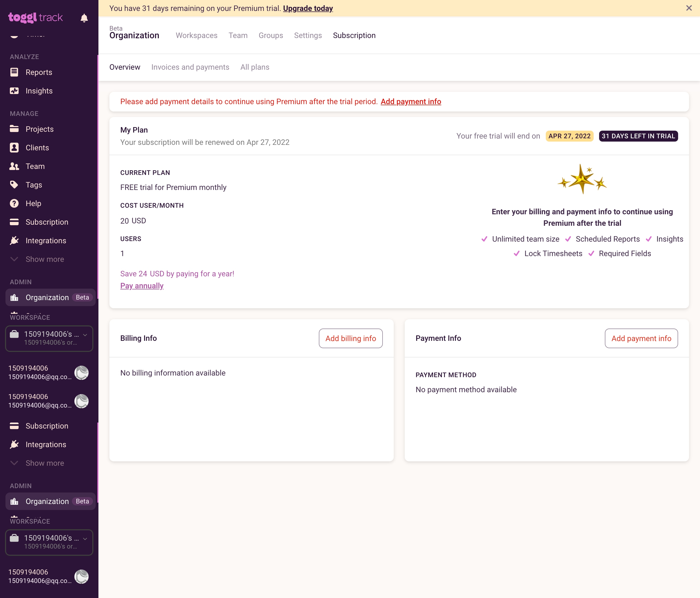This screenshot has height=598, width=700.
Task: Click 'Save 24 USD by paying for a year!'
Action: (177, 274)
